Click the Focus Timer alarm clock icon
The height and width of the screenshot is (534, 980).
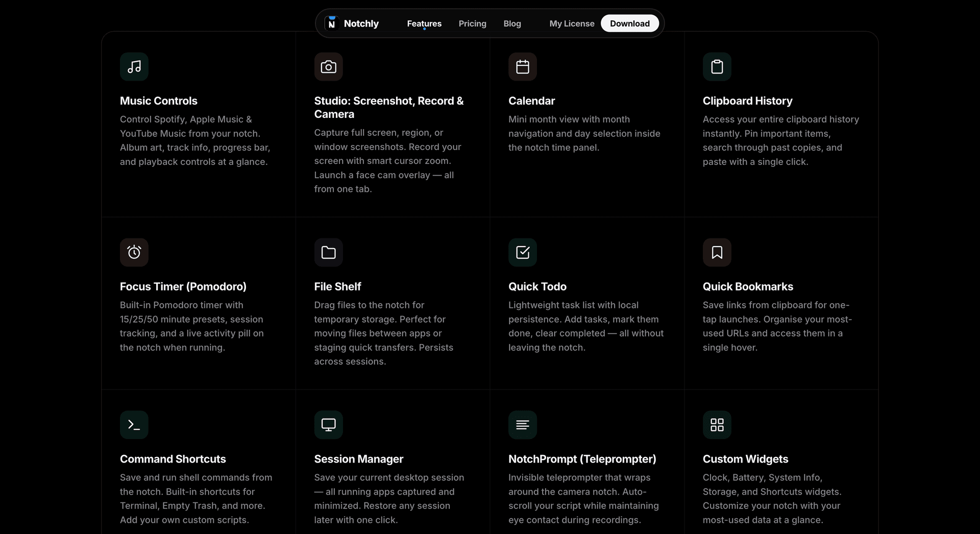(134, 252)
